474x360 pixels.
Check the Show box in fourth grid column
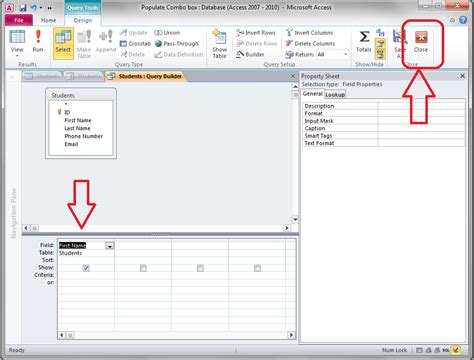(x=257, y=268)
